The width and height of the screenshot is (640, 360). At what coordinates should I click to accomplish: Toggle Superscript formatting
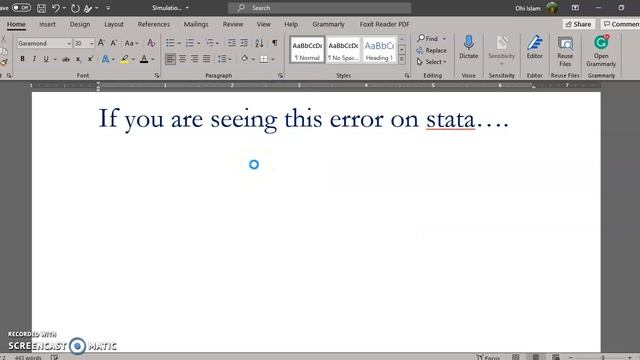tap(90, 59)
